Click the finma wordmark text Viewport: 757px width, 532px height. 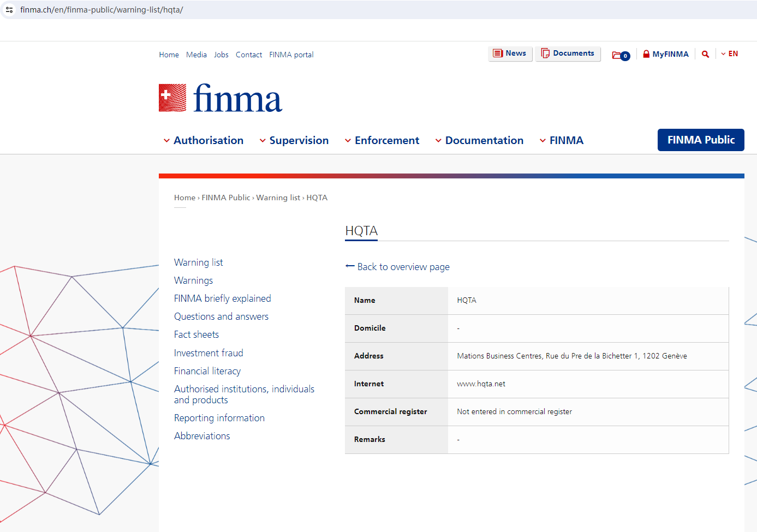point(238,98)
